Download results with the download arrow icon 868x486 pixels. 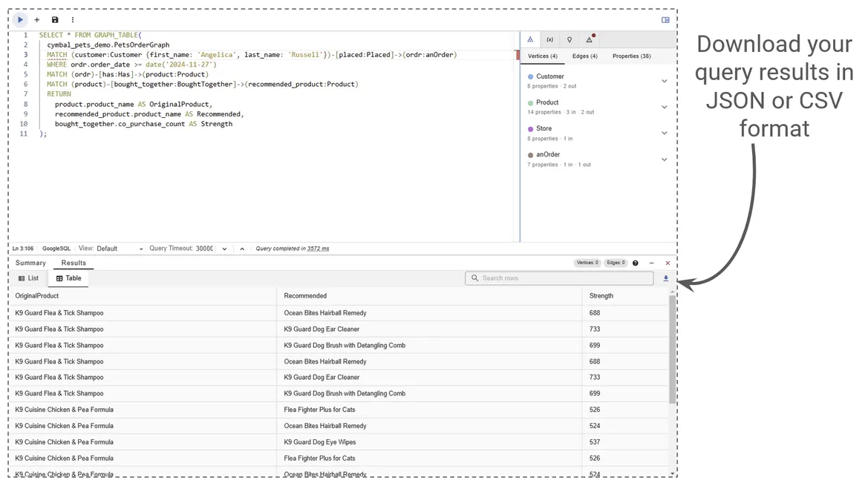(x=666, y=278)
